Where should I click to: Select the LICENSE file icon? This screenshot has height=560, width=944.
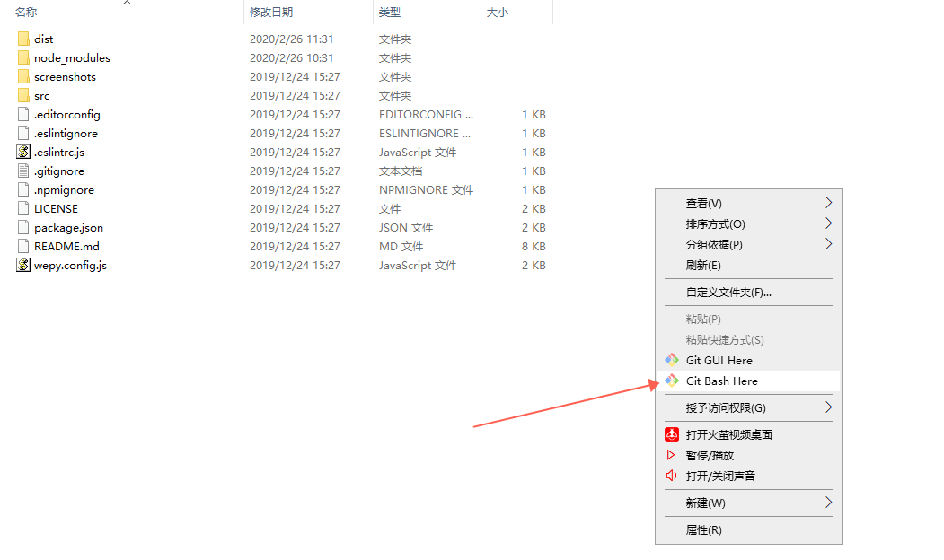pyautogui.click(x=22, y=208)
